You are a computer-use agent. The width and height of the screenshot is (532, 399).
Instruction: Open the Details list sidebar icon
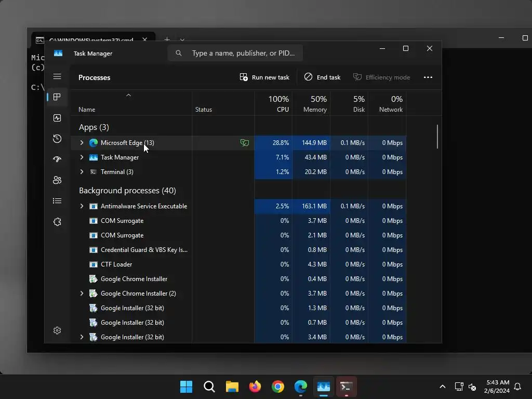tap(57, 201)
